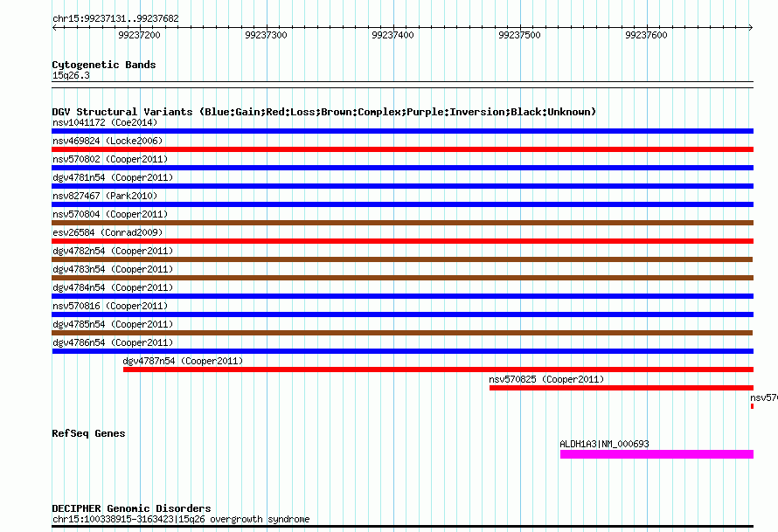778x532 pixels.
Task: Select the nsv570825 (Cooper2011) label
Action: (x=546, y=379)
